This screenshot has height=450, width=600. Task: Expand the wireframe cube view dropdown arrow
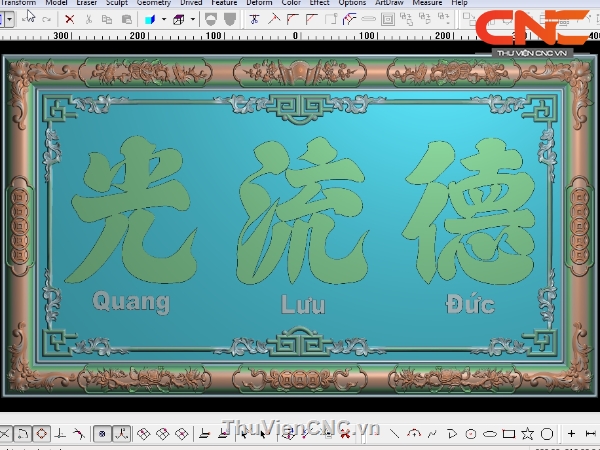coord(192,19)
